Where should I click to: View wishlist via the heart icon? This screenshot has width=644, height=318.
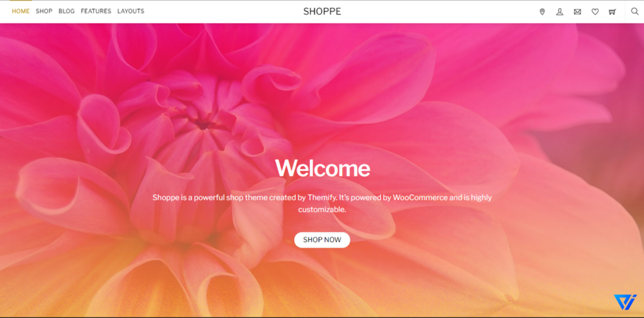tap(595, 12)
